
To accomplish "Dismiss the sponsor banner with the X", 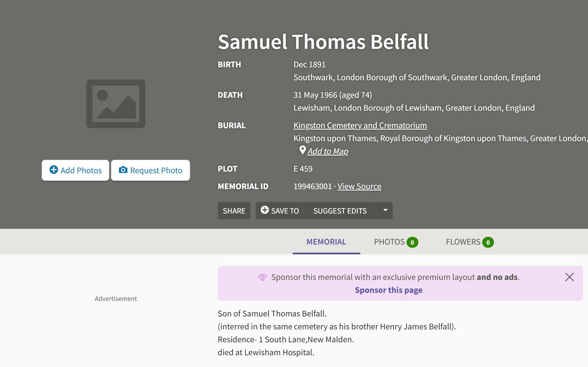I will pyautogui.click(x=569, y=277).
